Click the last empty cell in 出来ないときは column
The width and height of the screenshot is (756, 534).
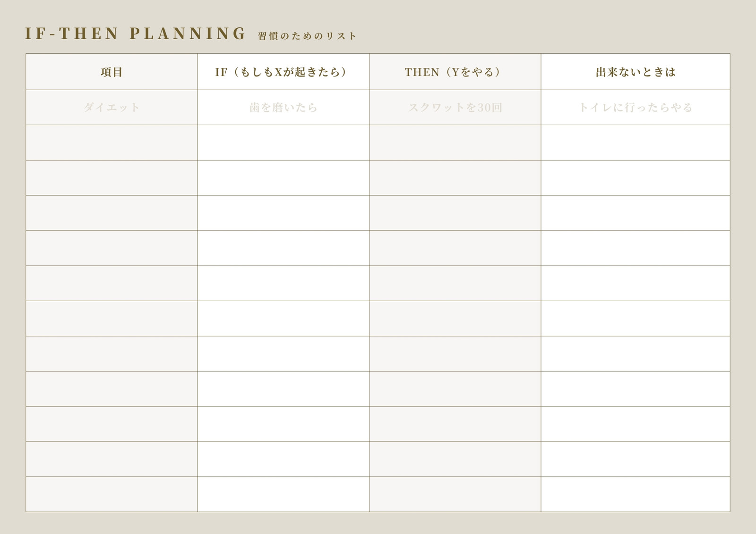(636, 494)
